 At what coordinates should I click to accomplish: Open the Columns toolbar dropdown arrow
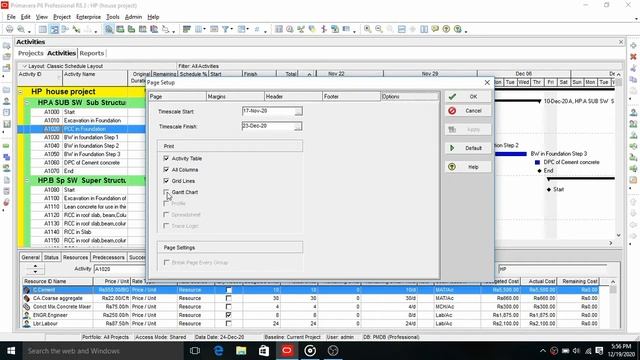[204, 29]
